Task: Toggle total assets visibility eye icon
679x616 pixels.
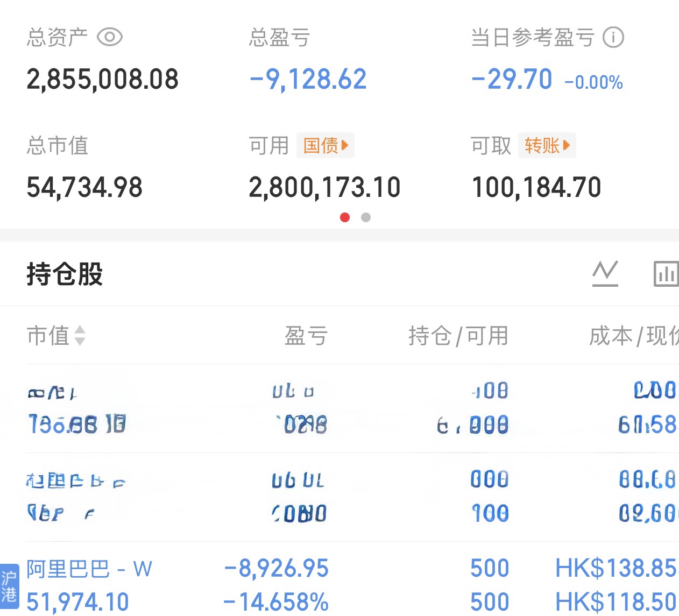Action: (110, 37)
